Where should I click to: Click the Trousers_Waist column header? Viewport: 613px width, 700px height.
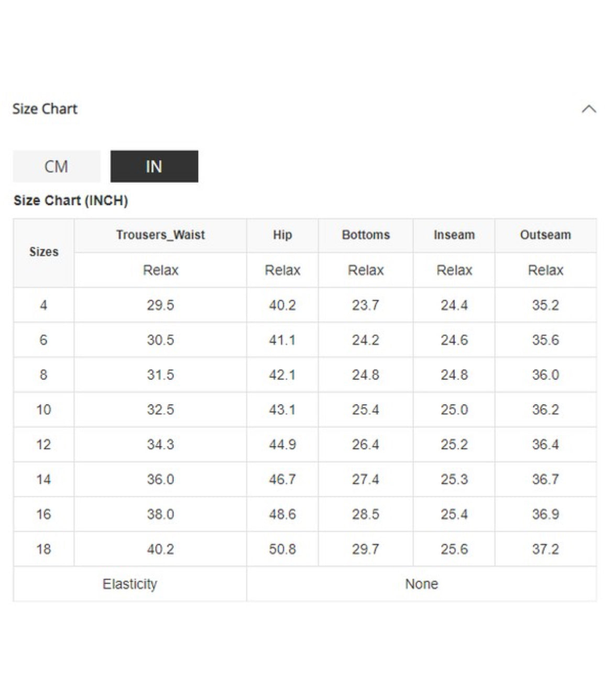click(x=160, y=235)
